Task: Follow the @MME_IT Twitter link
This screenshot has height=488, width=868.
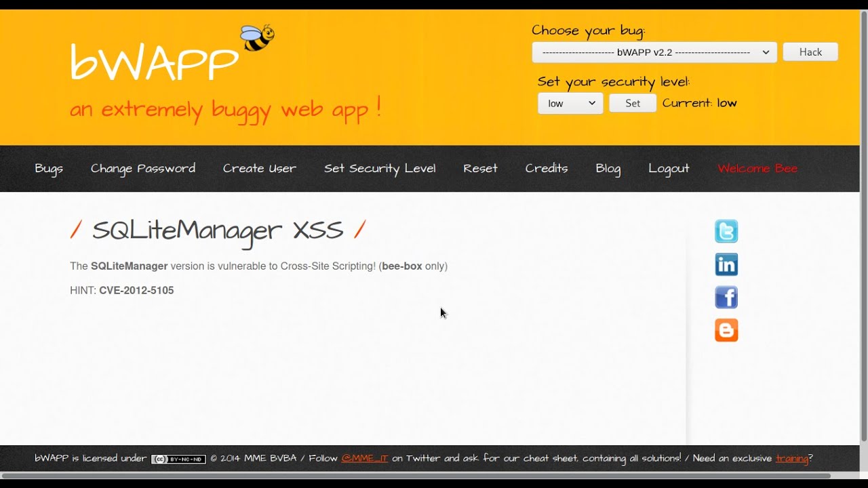Action: tap(365, 459)
